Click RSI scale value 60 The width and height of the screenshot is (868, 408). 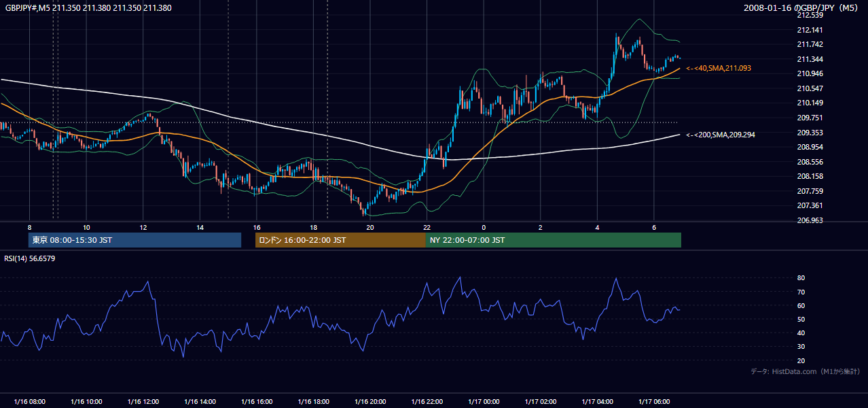(801, 305)
